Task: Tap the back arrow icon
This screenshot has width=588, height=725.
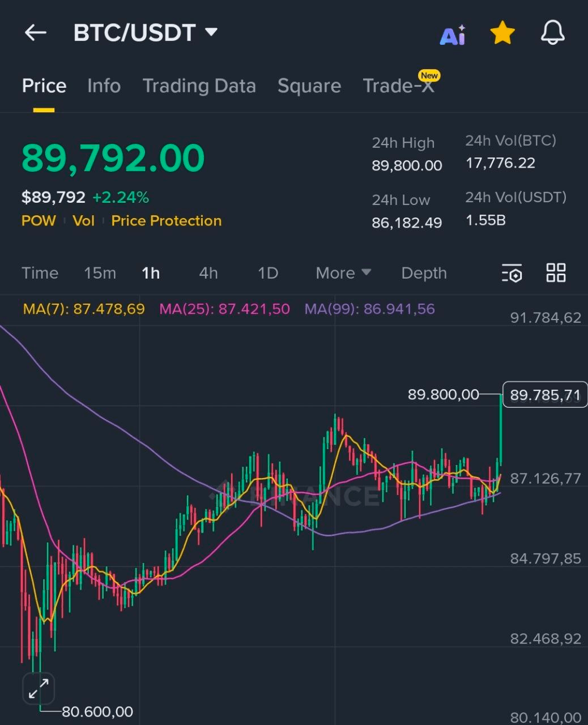Action: click(x=35, y=33)
